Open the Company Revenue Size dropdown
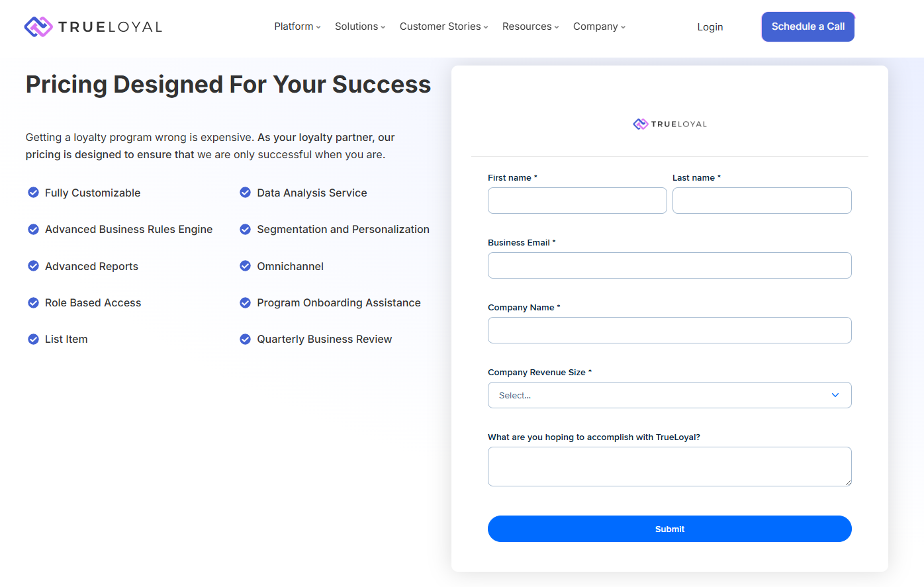The width and height of the screenshot is (924, 587). point(669,395)
